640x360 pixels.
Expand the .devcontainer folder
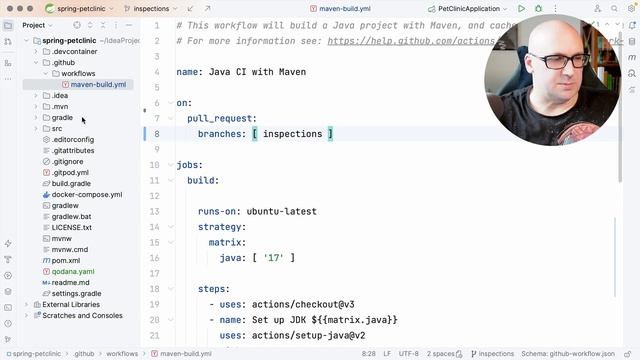pos(36,51)
